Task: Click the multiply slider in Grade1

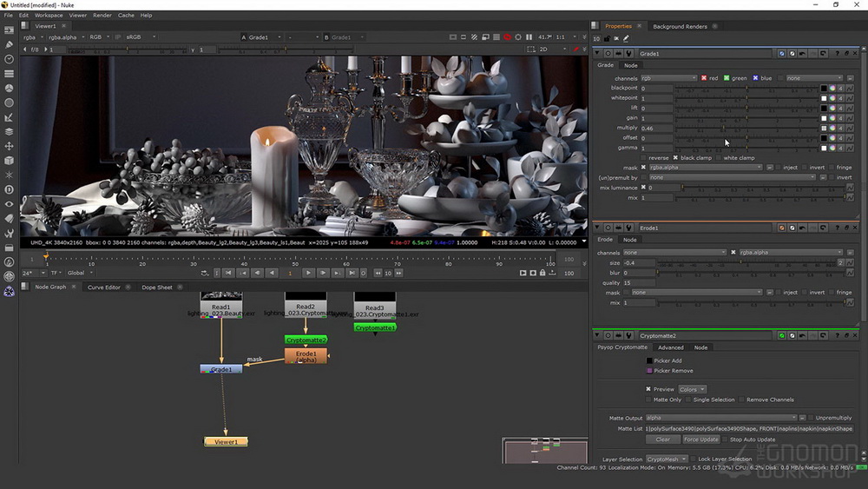Action: pyautogui.click(x=746, y=128)
